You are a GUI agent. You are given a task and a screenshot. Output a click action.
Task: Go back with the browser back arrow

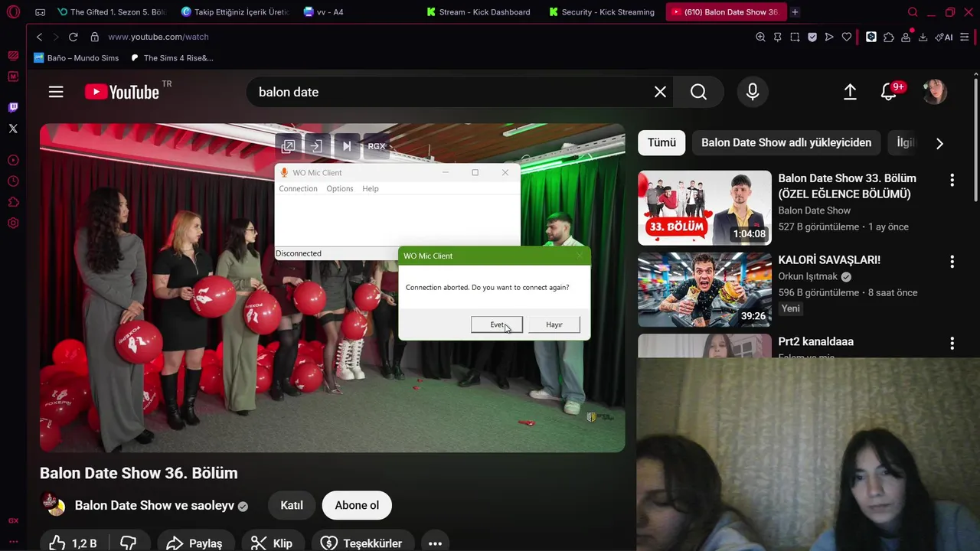tap(39, 37)
